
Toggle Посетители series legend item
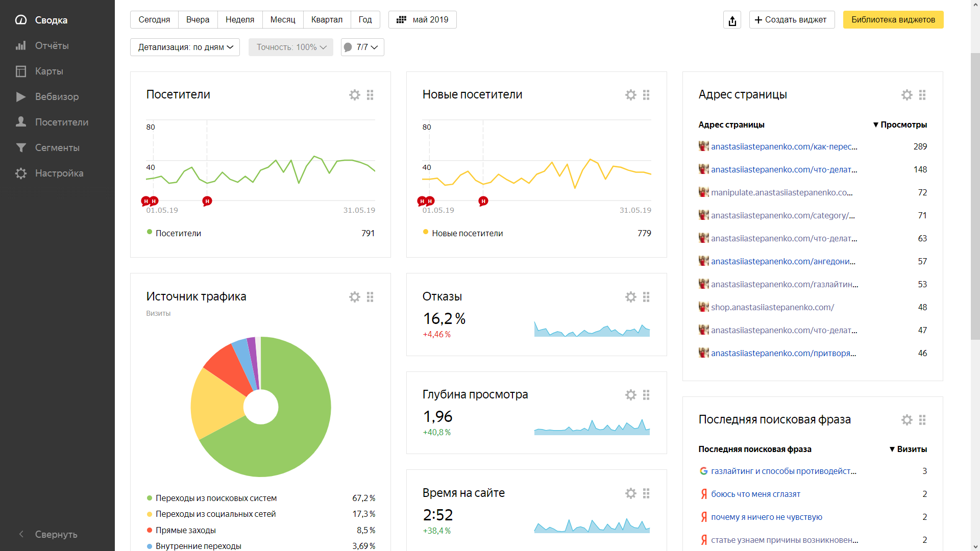(x=178, y=233)
